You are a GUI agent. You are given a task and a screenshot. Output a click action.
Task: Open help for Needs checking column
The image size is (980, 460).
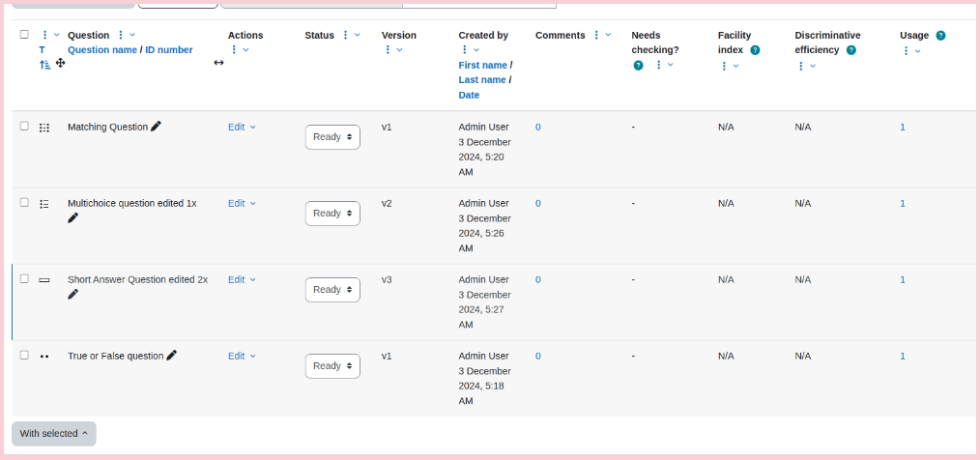pyautogui.click(x=638, y=65)
